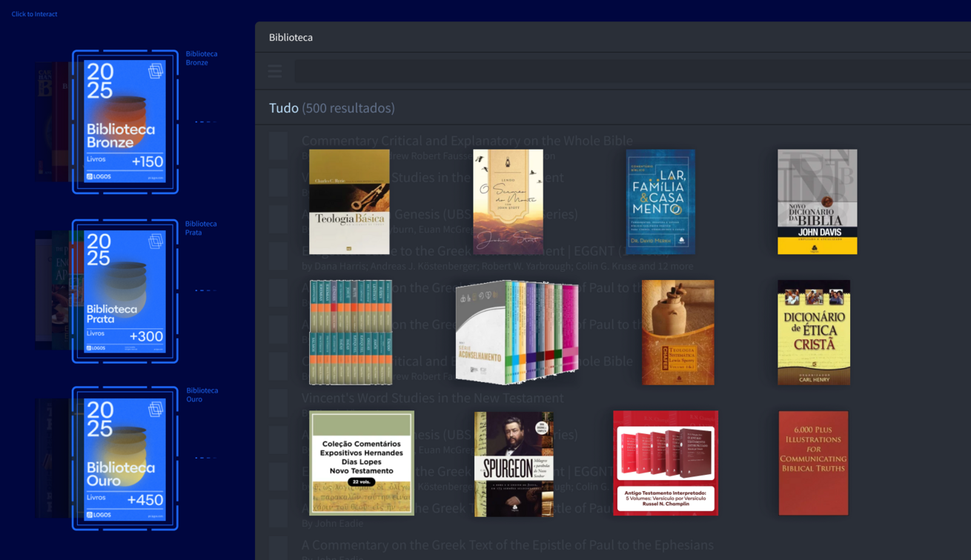This screenshot has width=971, height=560.
Task: Click the stacked-books icon on Ouro card
Action: (x=156, y=409)
